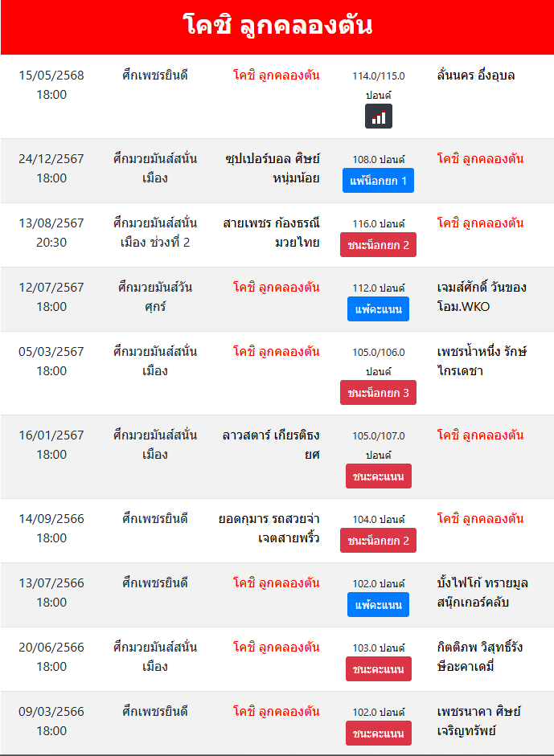The width and height of the screenshot is (554, 756).
Task: Click the แพ้คะแนน badge for 12/07/2567 fight
Action: click(x=379, y=309)
